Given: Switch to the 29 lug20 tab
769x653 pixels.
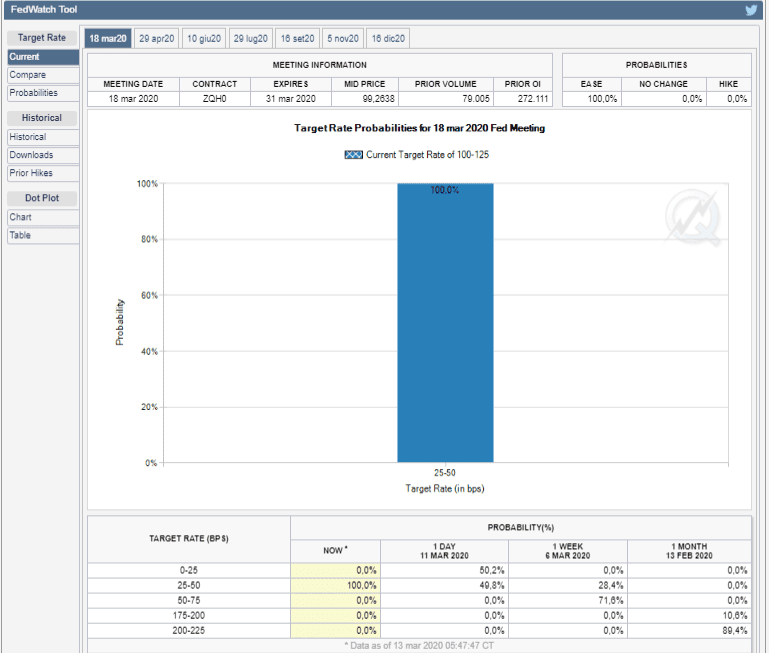Looking at the screenshot, I should pyautogui.click(x=251, y=38).
